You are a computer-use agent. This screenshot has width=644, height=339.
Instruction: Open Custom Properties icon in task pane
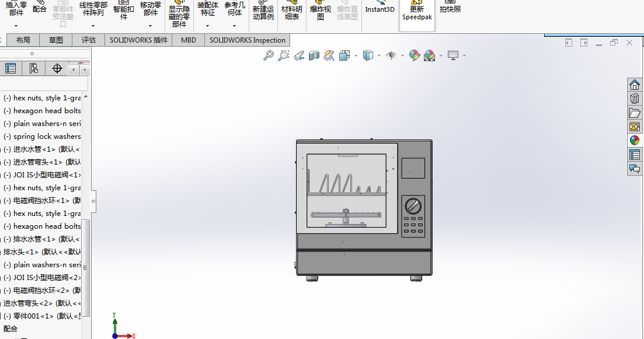point(635,154)
